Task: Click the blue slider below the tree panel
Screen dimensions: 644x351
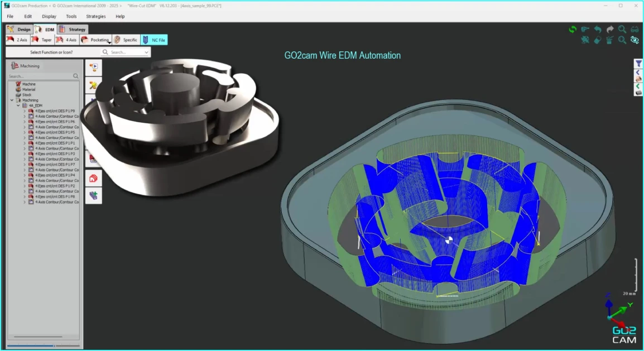Action: point(31,346)
